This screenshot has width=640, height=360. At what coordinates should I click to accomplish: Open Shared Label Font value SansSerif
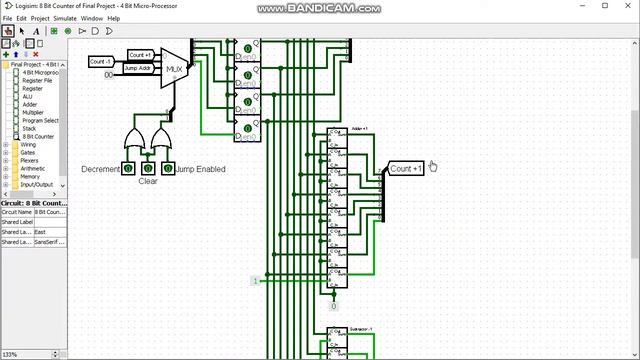click(50, 242)
